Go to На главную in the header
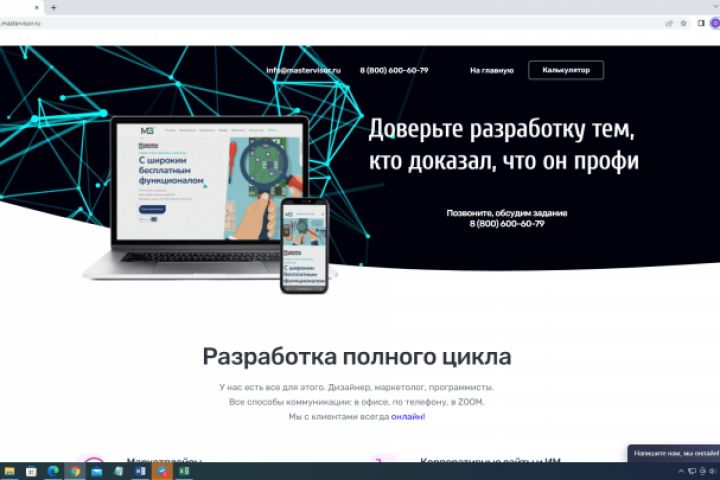Screen dimensions: 720x480 [x=492, y=70]
